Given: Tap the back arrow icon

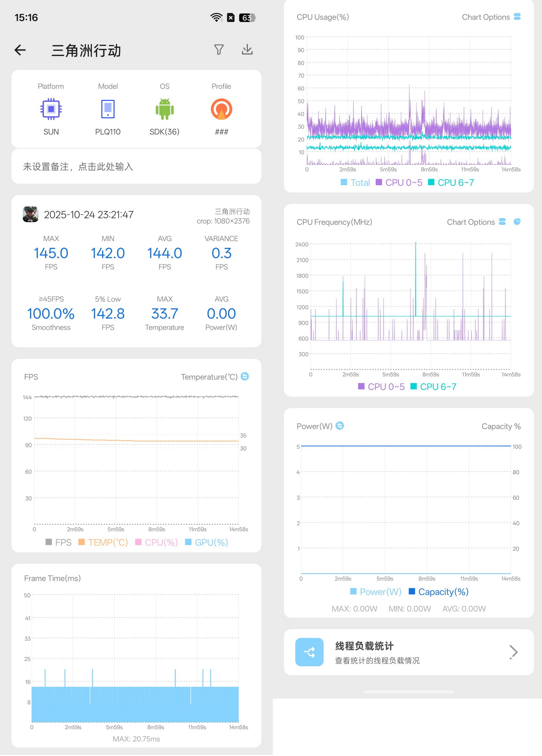Looking at the screenshot, I should tap(20, 50).
